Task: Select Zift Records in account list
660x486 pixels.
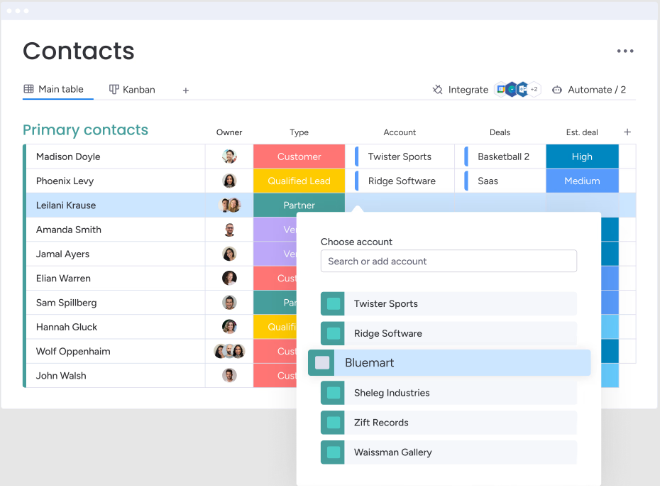Action: point(449,422)
